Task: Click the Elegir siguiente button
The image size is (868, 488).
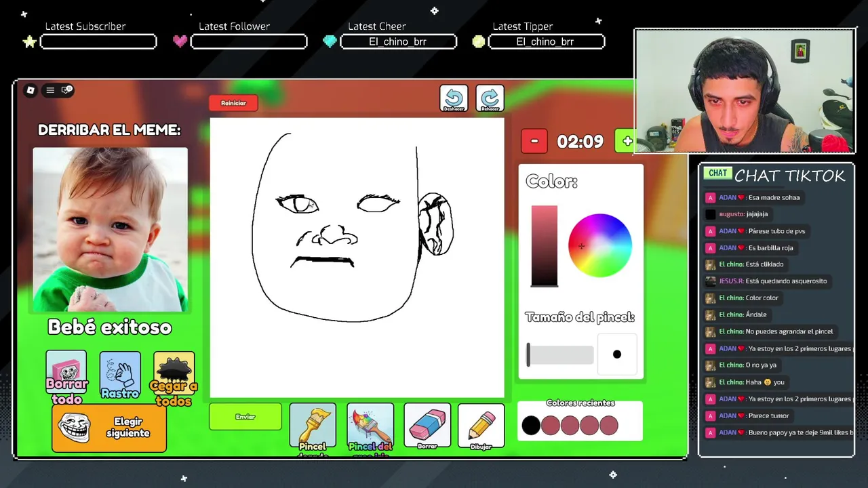Action: 109,428
